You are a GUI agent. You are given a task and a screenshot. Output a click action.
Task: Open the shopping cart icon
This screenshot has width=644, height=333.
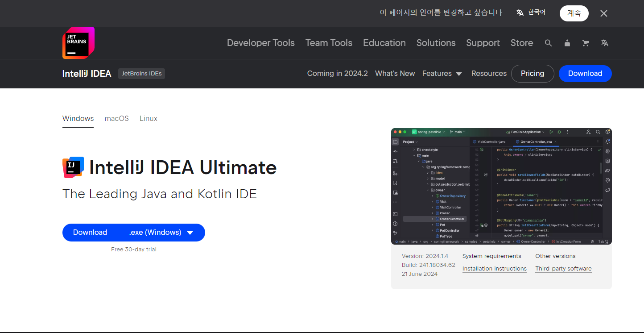[x=586, y=43]
